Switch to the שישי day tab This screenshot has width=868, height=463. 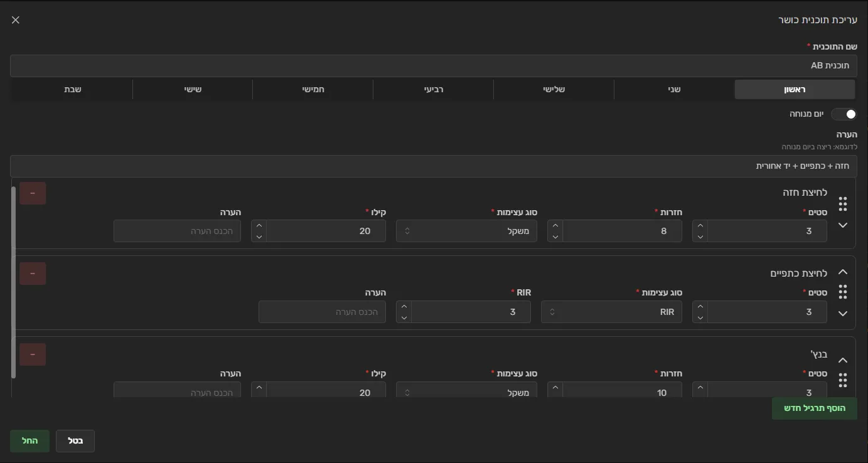pyautogui.click(x=193, y=89)
